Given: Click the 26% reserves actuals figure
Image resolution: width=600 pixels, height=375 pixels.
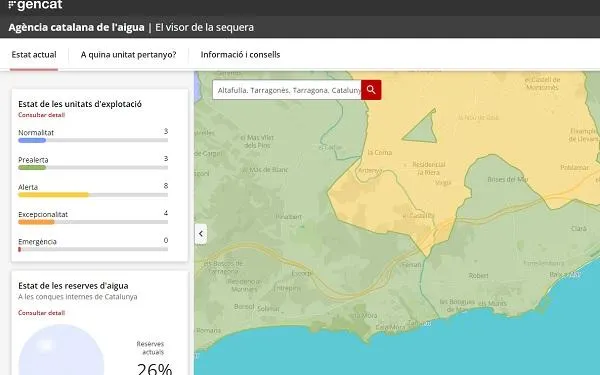Looking at the screenshot, I should coord(155,369).
